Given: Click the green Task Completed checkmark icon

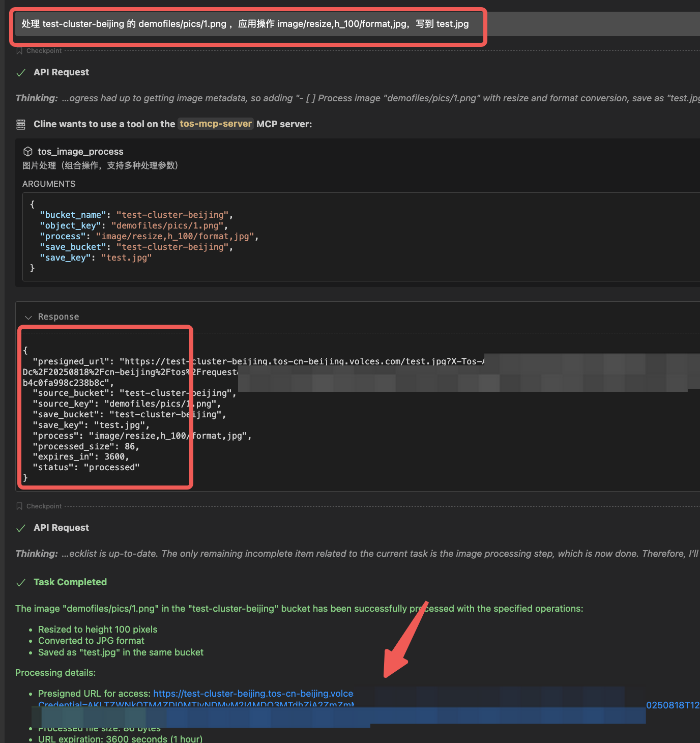Looking at the screenshot, I should pos(21,583).
